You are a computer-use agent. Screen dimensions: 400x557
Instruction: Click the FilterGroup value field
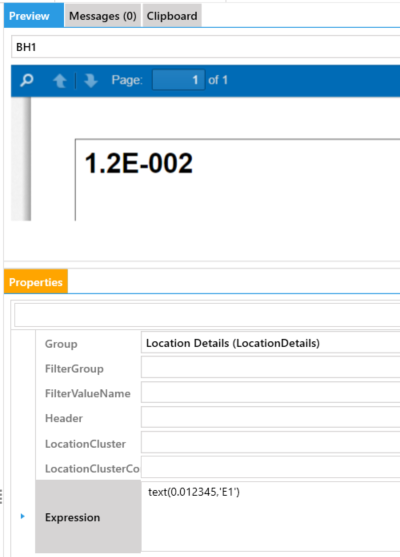270,367
